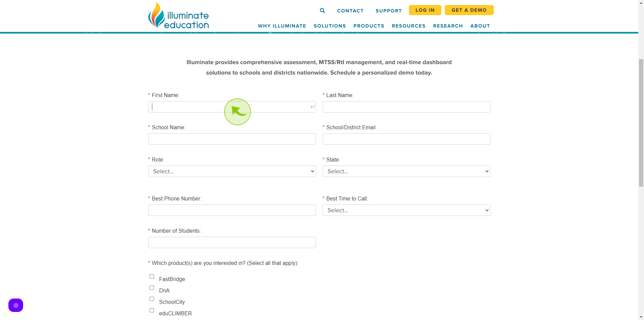The width and height of the screenshot is (644, 320).
Task: Check the eduCLIMBER checkbox
Action: tap(152, 310)
